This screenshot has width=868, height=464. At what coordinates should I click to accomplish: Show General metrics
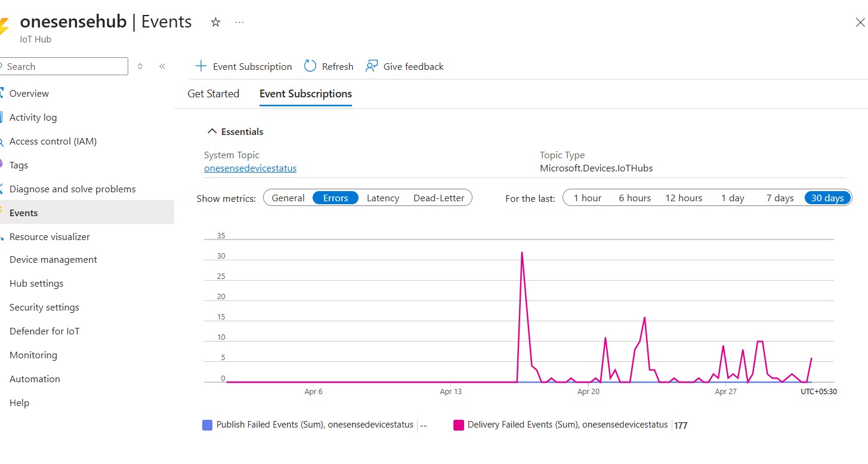[x=288, y=198]
